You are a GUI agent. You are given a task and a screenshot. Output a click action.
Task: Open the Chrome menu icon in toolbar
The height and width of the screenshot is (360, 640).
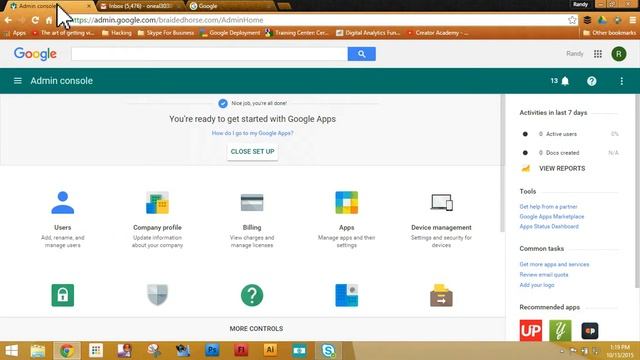[x=633, y=20]
